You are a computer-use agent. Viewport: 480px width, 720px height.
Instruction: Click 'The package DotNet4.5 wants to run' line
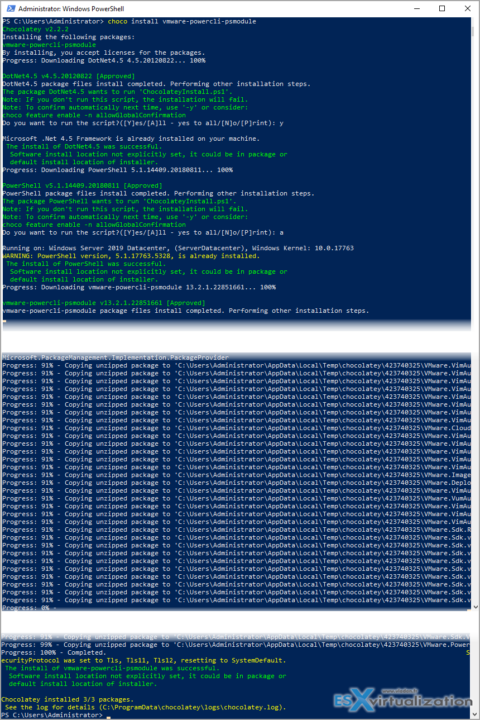pos(117,92)
